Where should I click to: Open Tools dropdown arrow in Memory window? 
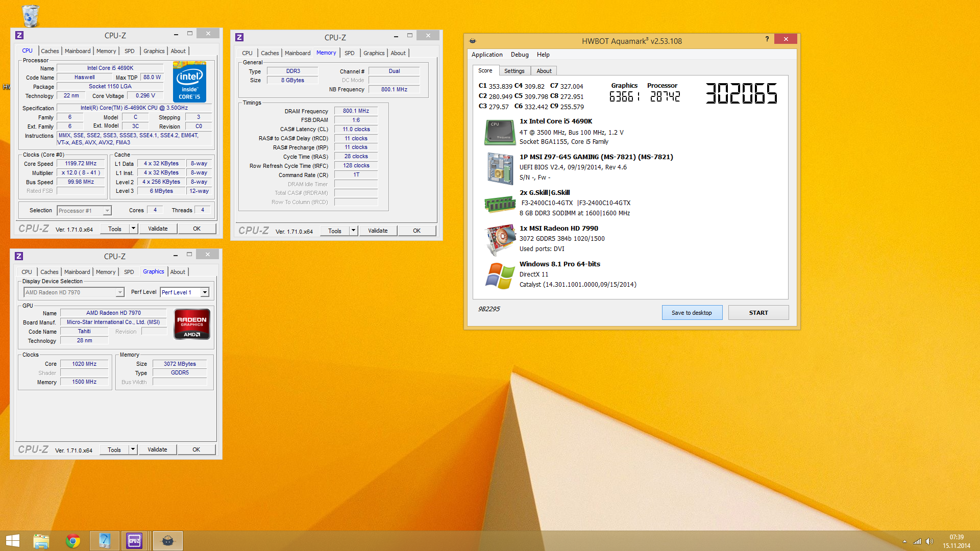(353, 231)
